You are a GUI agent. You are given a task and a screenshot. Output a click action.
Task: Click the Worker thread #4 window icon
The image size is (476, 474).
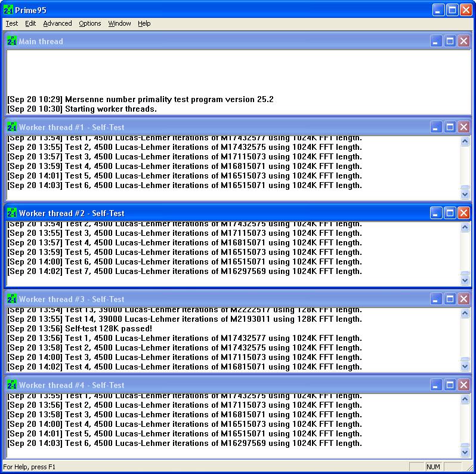(12, 385)
